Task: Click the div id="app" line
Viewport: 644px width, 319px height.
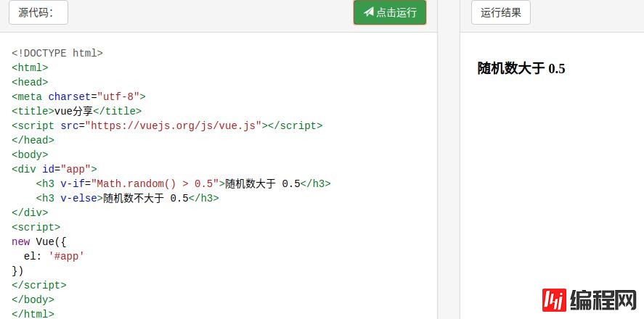Action: tap(54, 169)
